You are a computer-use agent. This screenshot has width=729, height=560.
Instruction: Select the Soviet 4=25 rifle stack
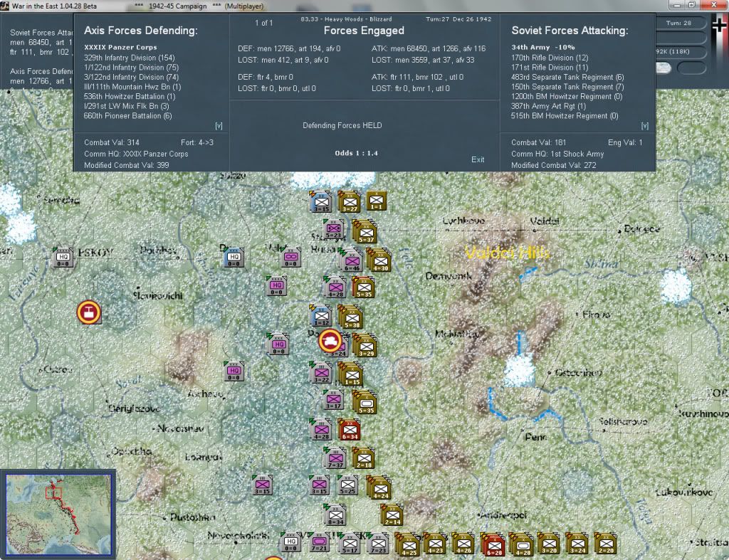coord(408,544)
